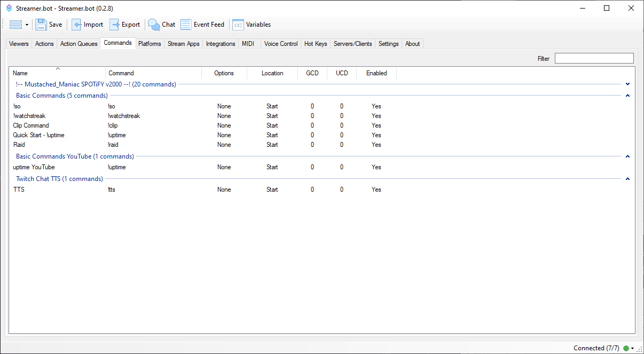Open the About tab
Screen dimensions: 644x354
point(412,44)
